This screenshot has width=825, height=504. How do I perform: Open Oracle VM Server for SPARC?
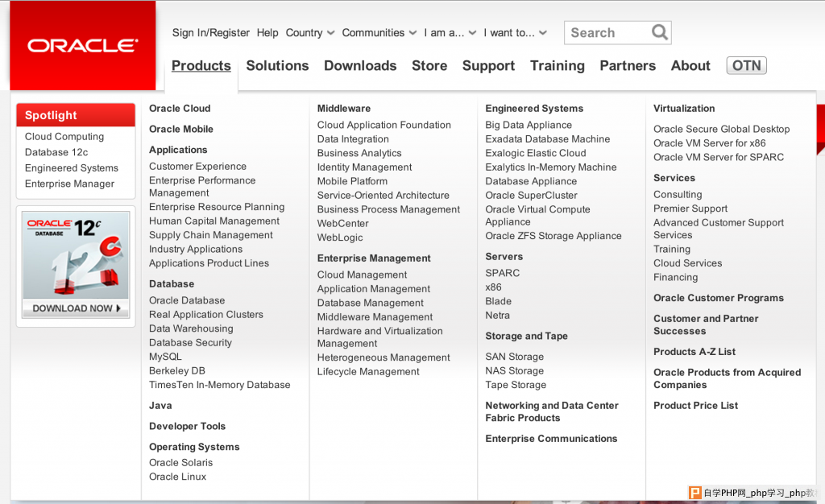pyautogui.click(x=718, y=158)
